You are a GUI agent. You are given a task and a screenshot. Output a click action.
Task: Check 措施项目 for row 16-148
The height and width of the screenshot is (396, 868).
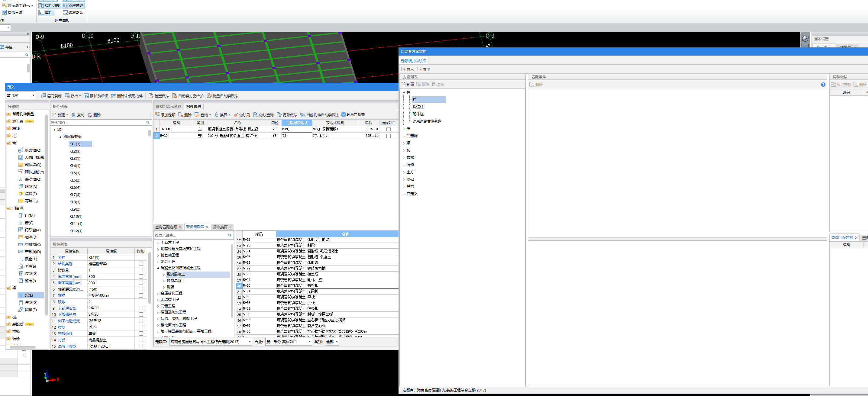tap(389, 129)
